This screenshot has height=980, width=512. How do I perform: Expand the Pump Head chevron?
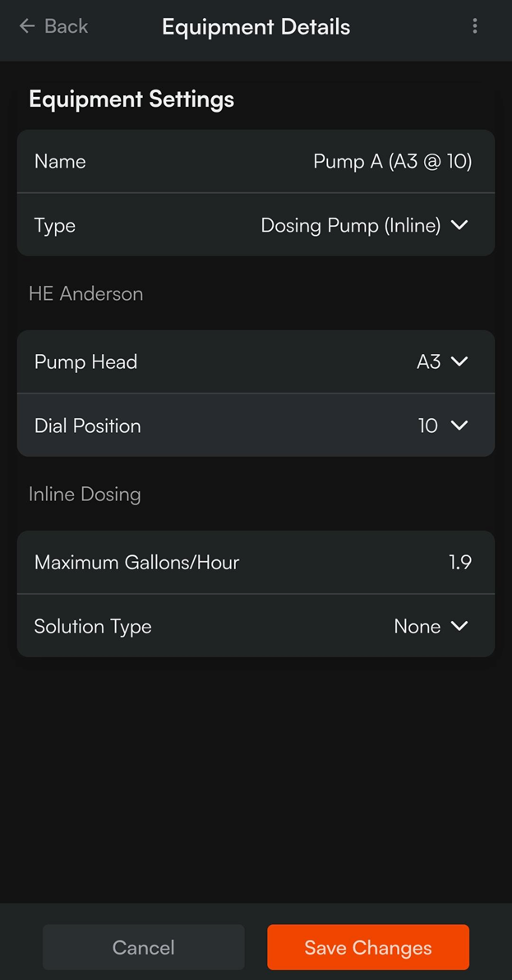[459, 361]
